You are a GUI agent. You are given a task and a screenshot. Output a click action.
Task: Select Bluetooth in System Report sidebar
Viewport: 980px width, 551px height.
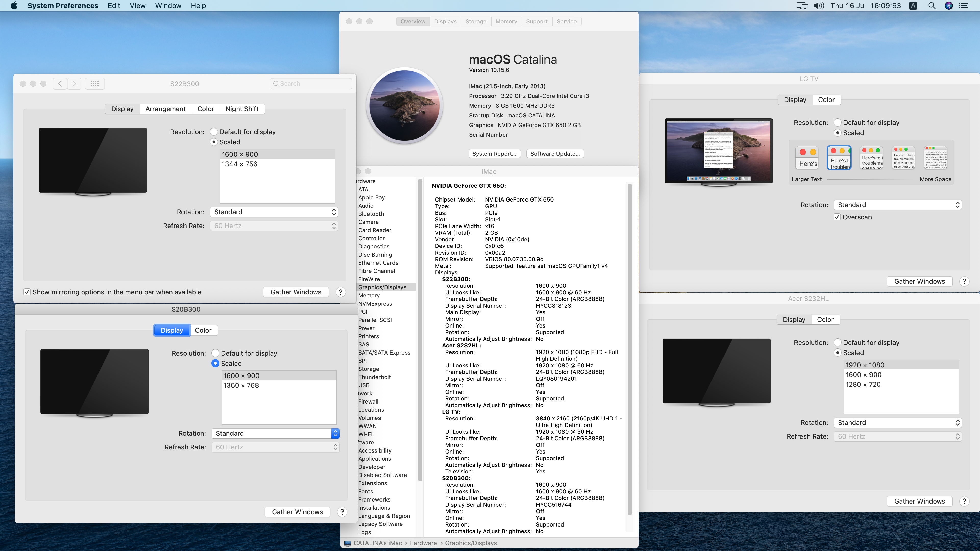pos(371,214)
